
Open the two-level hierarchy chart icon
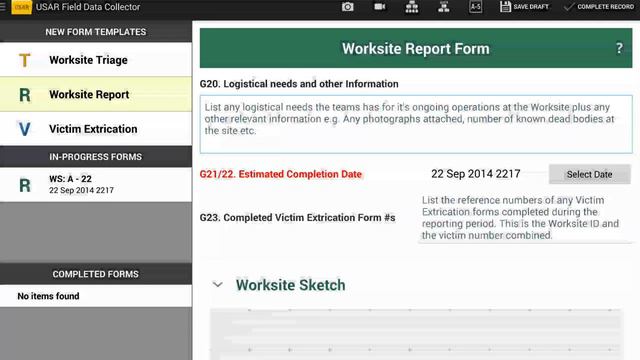pos(443,7)
